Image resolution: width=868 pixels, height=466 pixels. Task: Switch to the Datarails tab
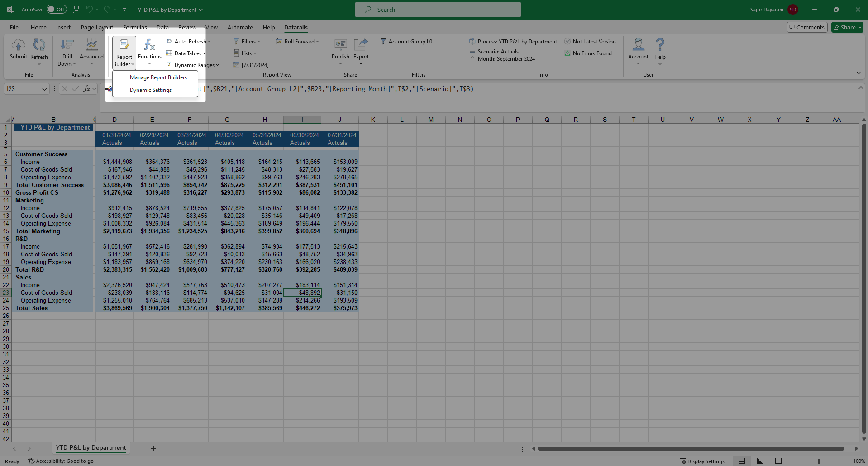tap(296, 28)
